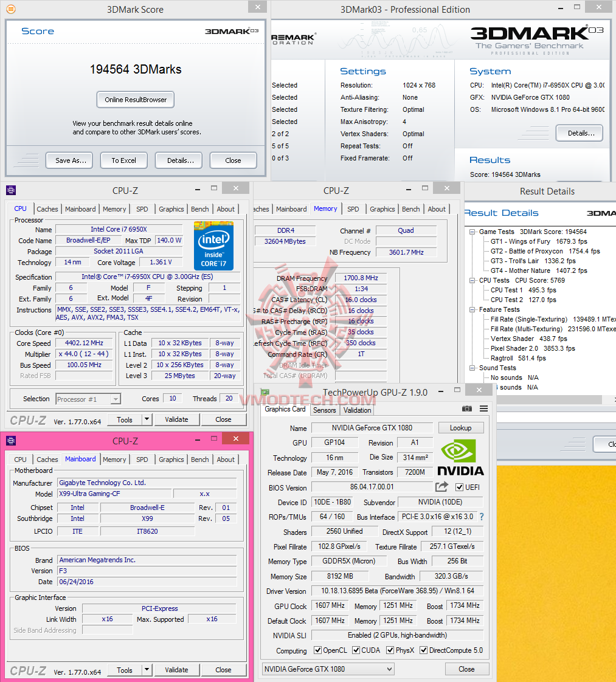Screen dimensions: 616x682
Task: Open Bench tab in the top-left CPU-Z window
Action: tap(199, 209)
